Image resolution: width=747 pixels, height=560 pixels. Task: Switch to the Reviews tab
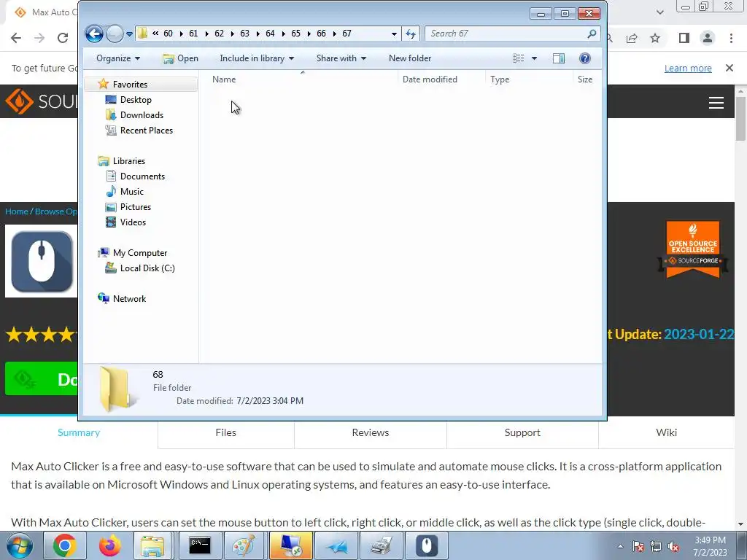pyautogui.click(x=370, y=432)
